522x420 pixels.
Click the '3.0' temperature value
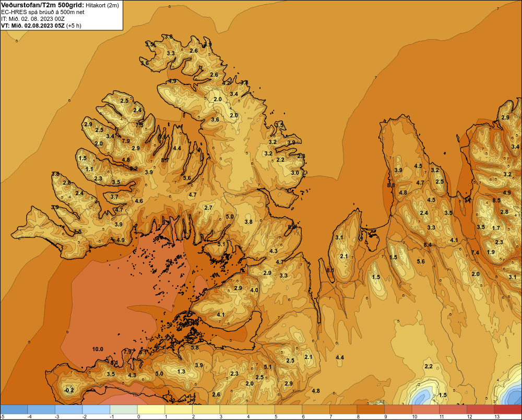click(295, 173)
